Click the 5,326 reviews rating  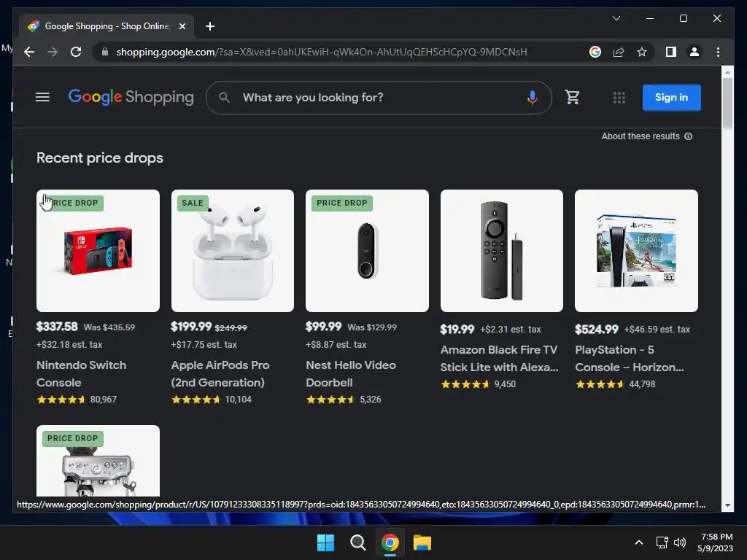pos(344,400)
